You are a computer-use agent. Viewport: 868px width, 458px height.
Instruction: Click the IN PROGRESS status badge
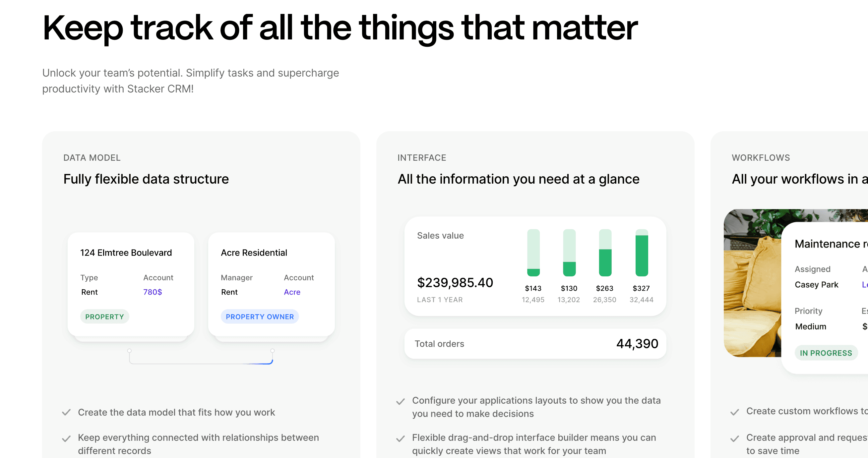pos(826,353)
